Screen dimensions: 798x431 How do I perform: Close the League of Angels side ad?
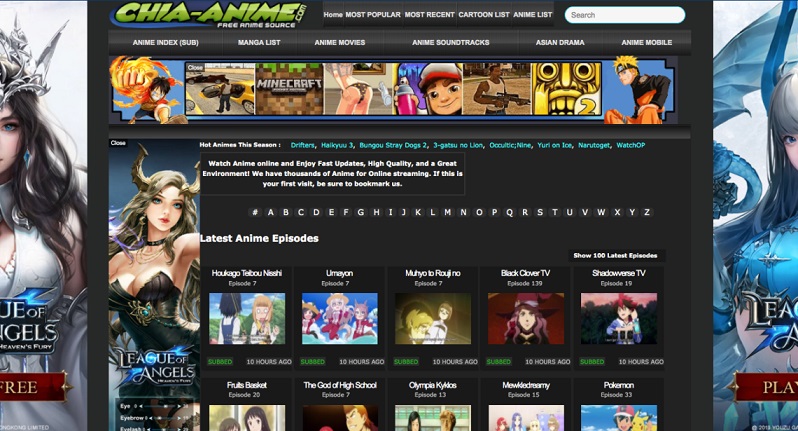click(118, 143)
